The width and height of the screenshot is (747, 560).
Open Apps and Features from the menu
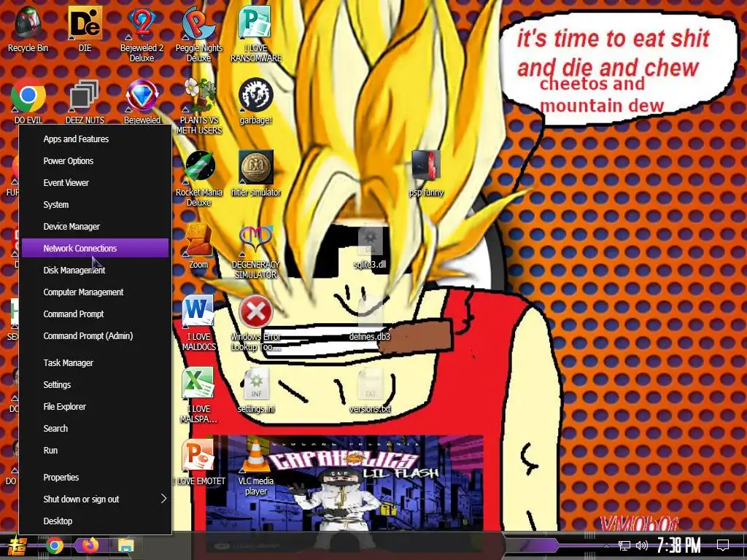tap(96, 139)
